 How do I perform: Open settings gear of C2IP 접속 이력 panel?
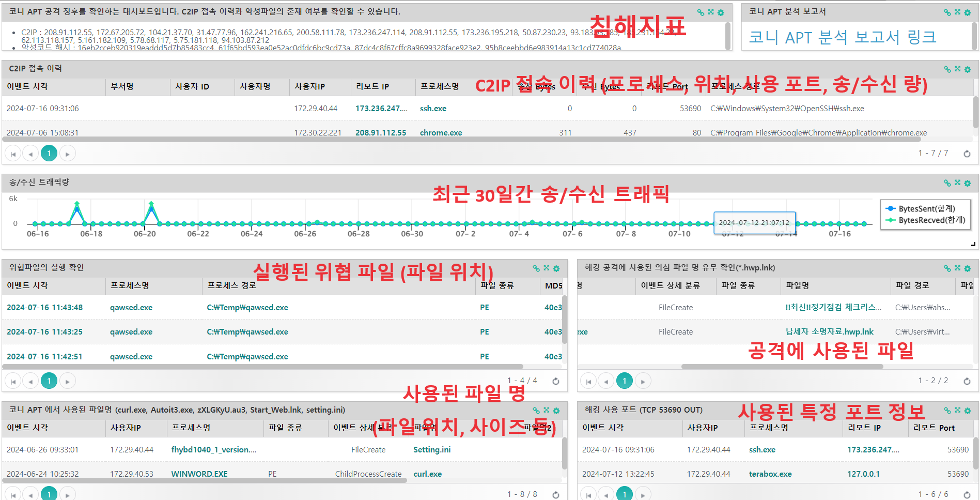coord(968,69)
